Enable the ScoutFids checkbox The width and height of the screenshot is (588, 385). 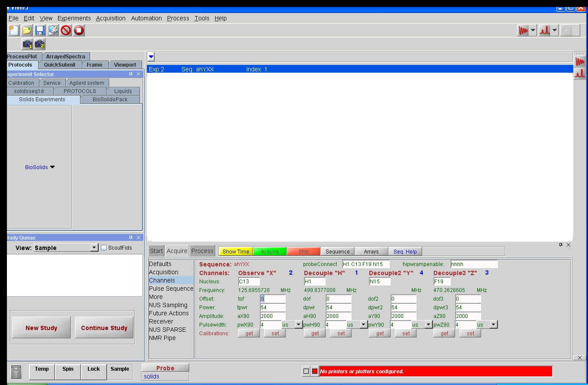click(104, 248)
